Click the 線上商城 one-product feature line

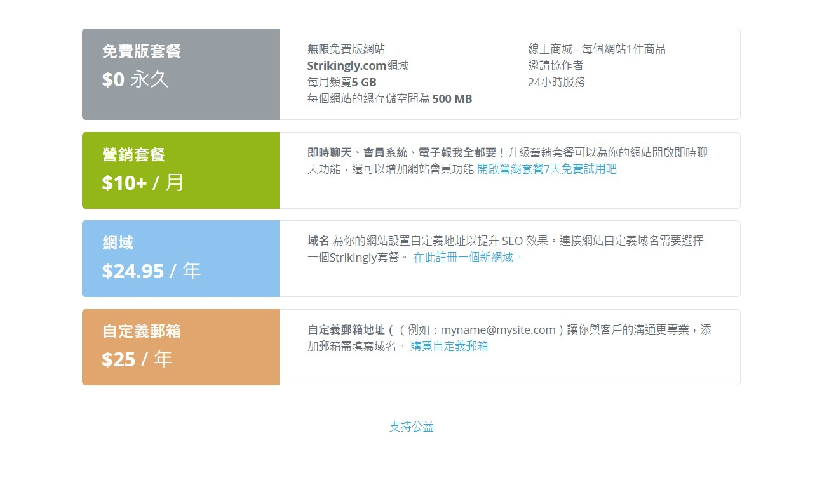point(598,48)
